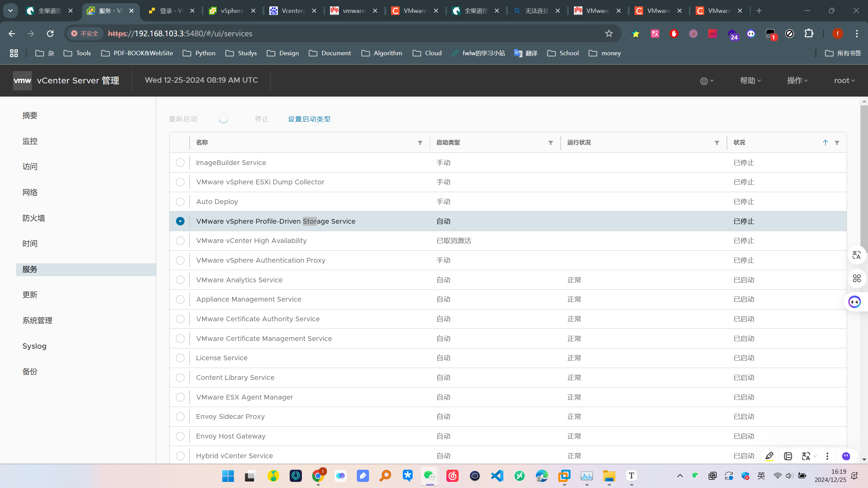Open the browser extensions puzzle icon
Screen dimensions: 868x488
pos(809,34)
